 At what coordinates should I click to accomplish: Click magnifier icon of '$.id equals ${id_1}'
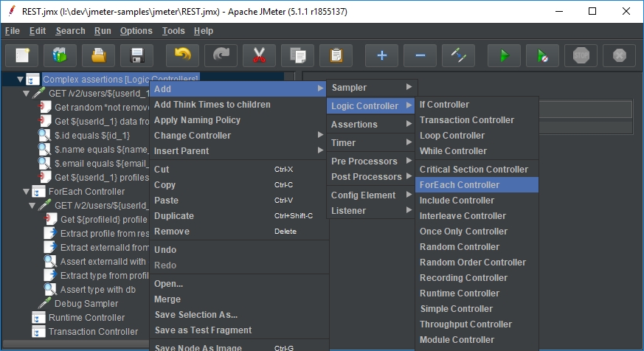tap(44, 135)
